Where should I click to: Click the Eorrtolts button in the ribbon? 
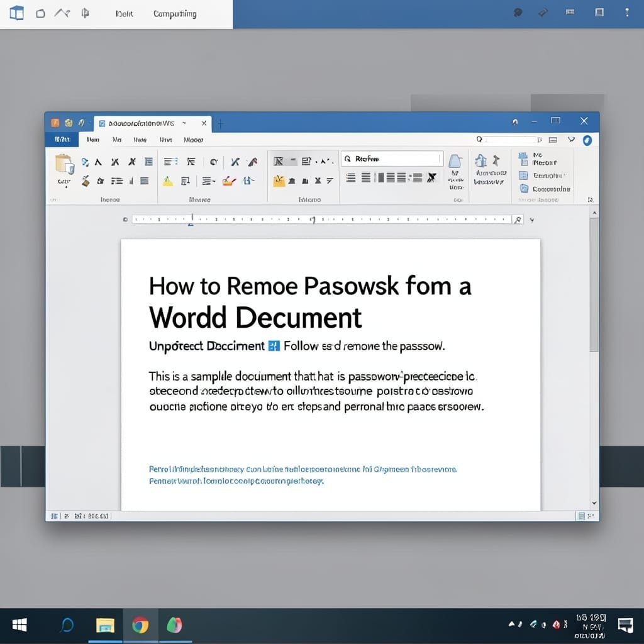point(543,176)
